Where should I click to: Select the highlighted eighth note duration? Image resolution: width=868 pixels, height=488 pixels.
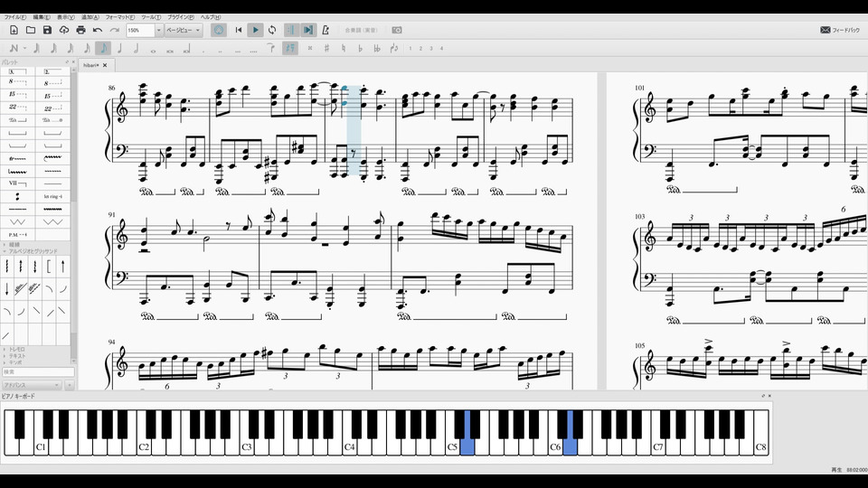tap(103, 48)
